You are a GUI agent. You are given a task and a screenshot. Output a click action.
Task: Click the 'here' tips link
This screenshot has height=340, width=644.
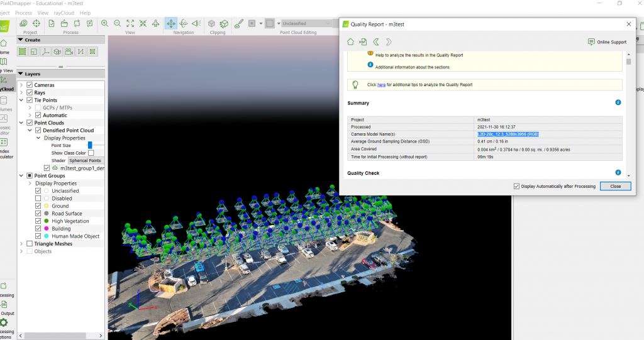click(381, 85)
